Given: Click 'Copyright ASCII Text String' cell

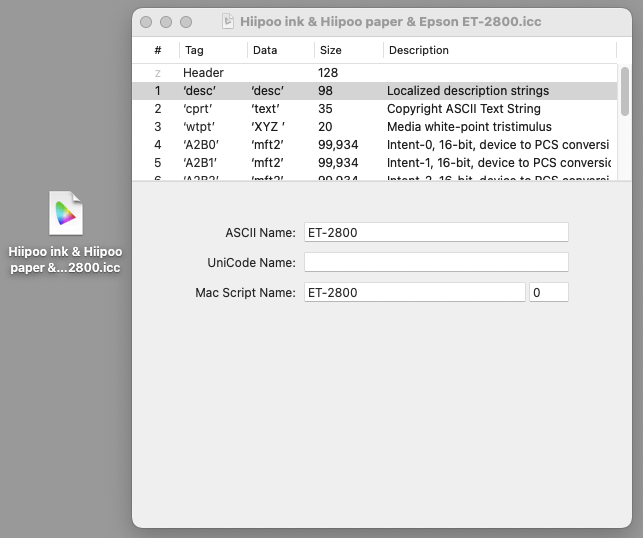Looking at the screenshot, I should [x=463, y=109].
